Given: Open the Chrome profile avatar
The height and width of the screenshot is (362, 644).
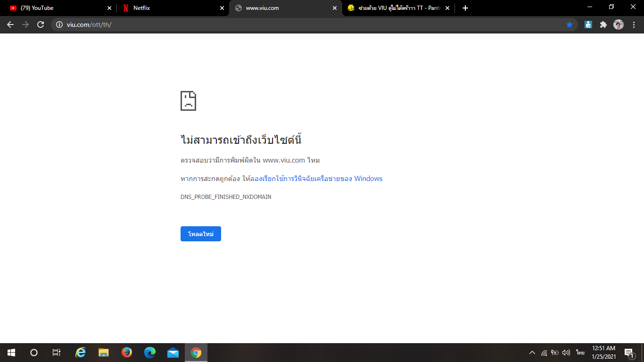Looking at the screenshot, I should [619, 25].
